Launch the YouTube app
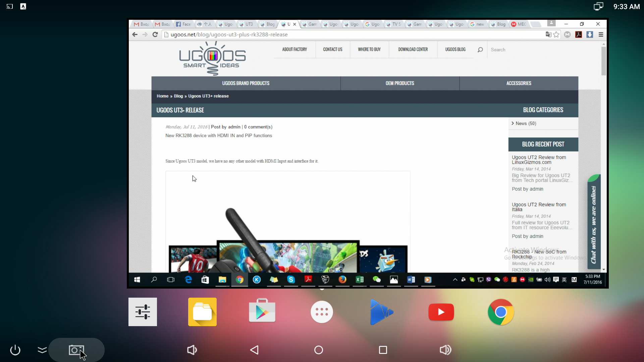Viewport: 644px width, 362px height. pyautogui.click(x=441, y=312)
